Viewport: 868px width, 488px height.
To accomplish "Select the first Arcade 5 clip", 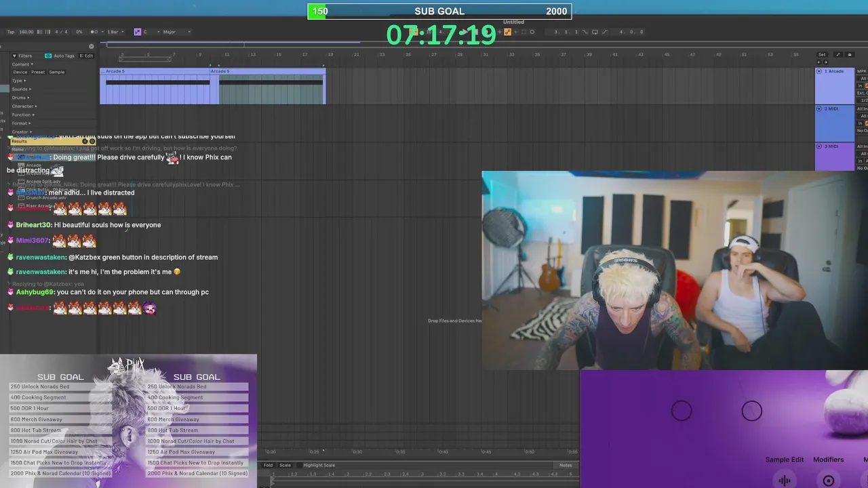I will pyautogui.click(x=155, y=86).
